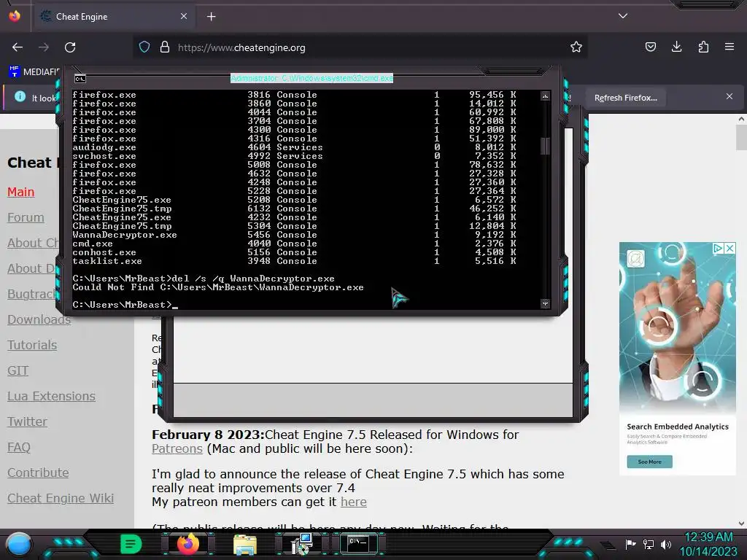This screenshot has width=747, height=560.
Task: Open the Firefox downloads panel
Action: point(676,47)
